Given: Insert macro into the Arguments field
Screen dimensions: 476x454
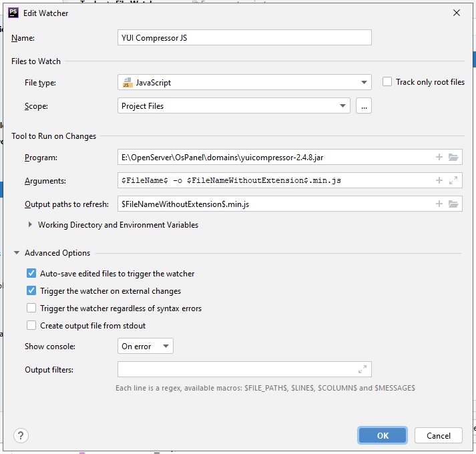Looking at the screenshot, I should [439, 180].
